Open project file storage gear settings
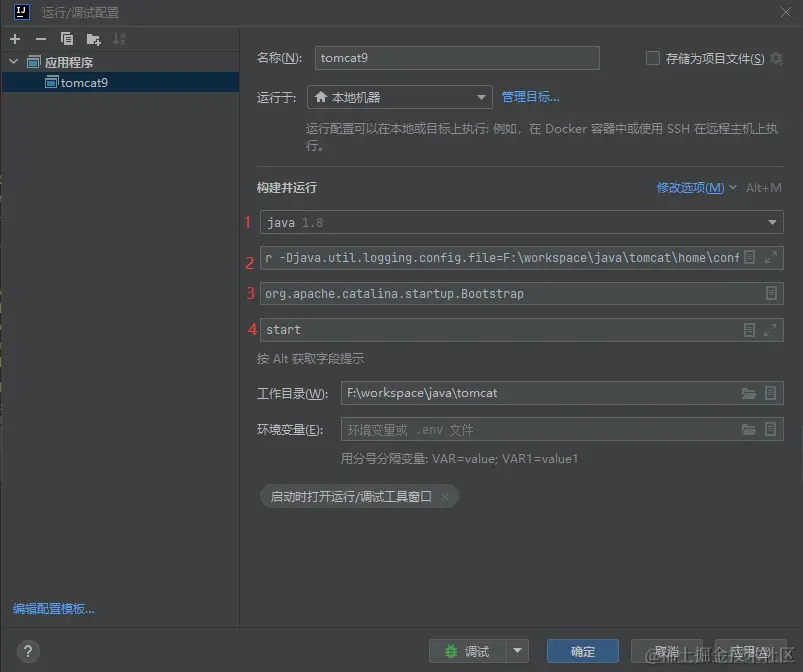Viewport: 803px width, 672px height. coord(776,58)
